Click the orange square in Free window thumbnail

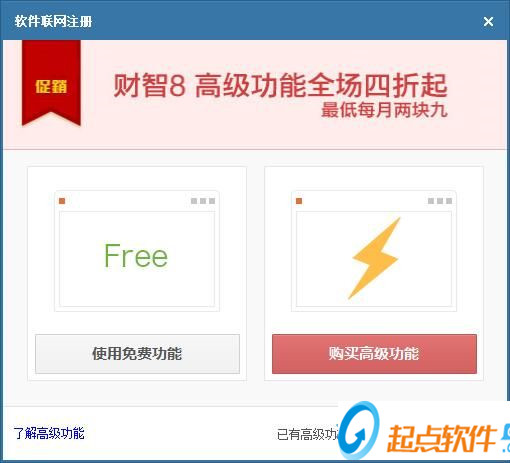(62, 201)
